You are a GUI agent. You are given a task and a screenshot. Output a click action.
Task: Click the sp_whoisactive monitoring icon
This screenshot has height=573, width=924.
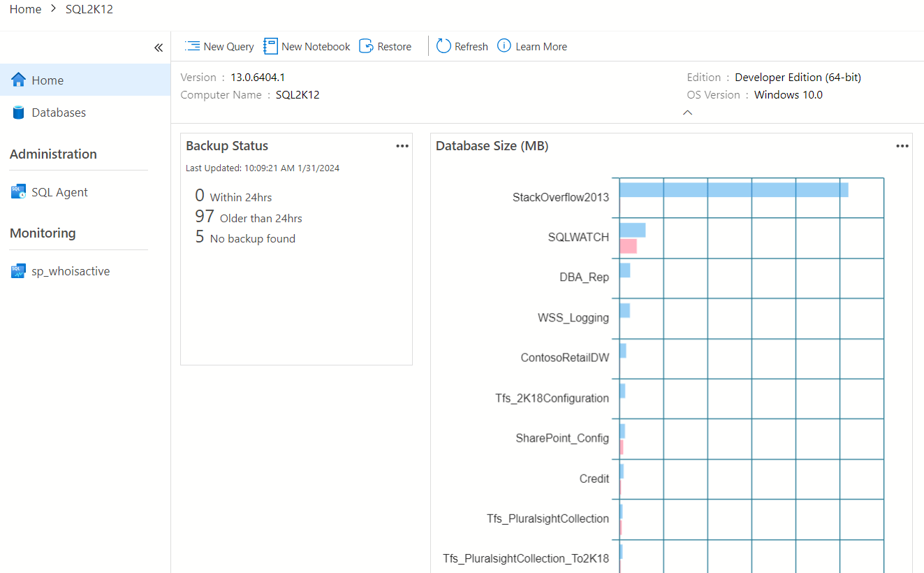pyautogui.click(x=19, y=271)
